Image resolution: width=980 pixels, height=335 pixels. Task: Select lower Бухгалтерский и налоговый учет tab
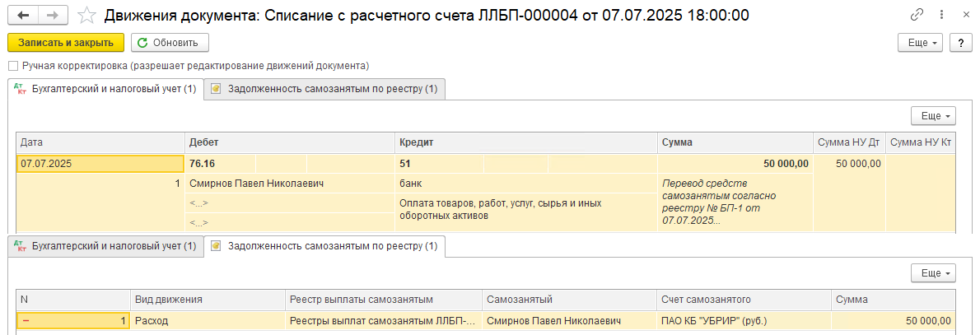106,246
